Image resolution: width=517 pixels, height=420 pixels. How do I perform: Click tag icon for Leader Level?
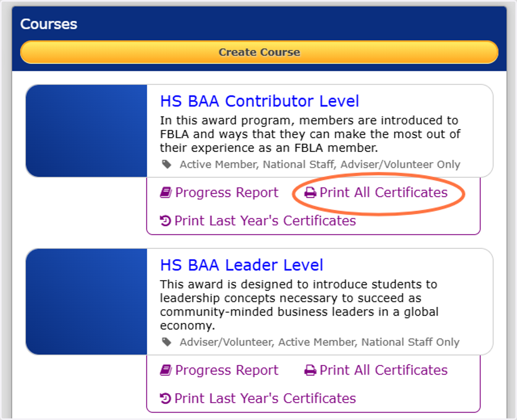[166, 342]
